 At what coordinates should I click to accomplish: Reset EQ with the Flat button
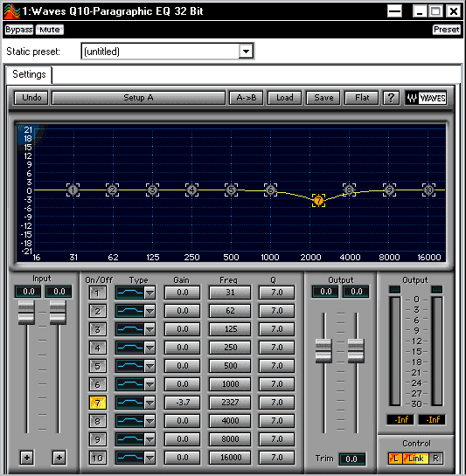pyautogui.click(x=362, y=98)
